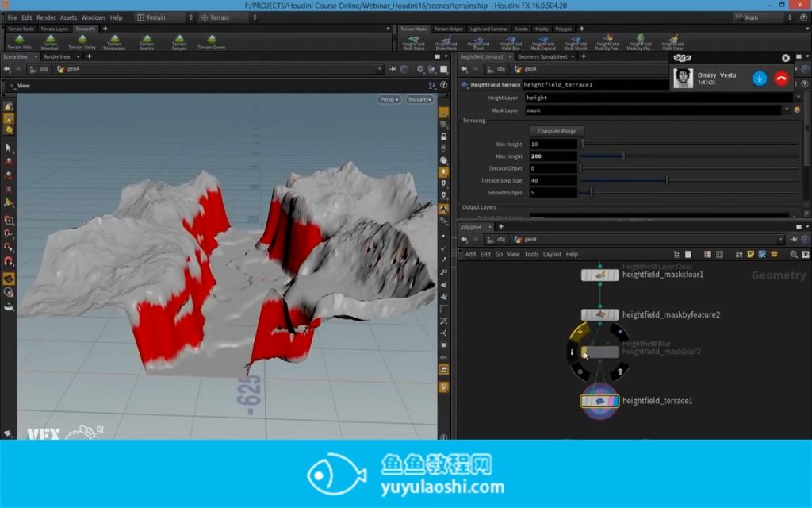Click the HeightField Mask by Object tool
This screenshot has height=508, width=812.
(640, 43)
